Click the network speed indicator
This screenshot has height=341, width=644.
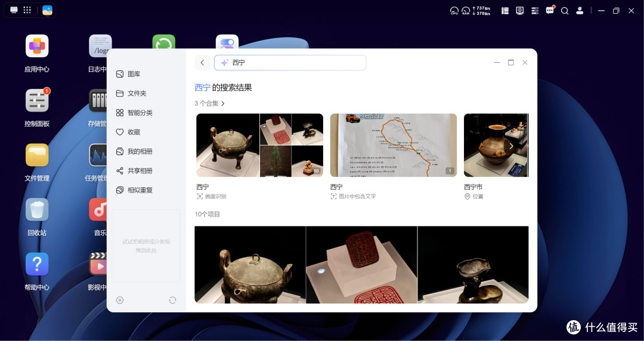[x=481, y=11]
